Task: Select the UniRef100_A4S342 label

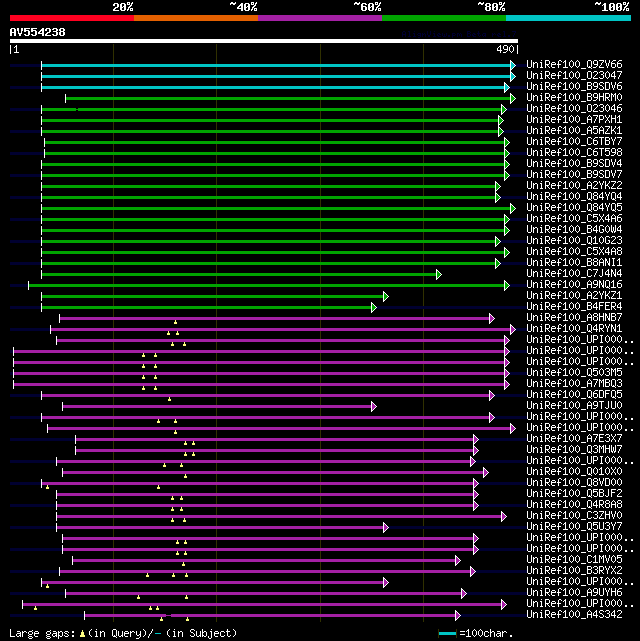Action: click(574, 615)
